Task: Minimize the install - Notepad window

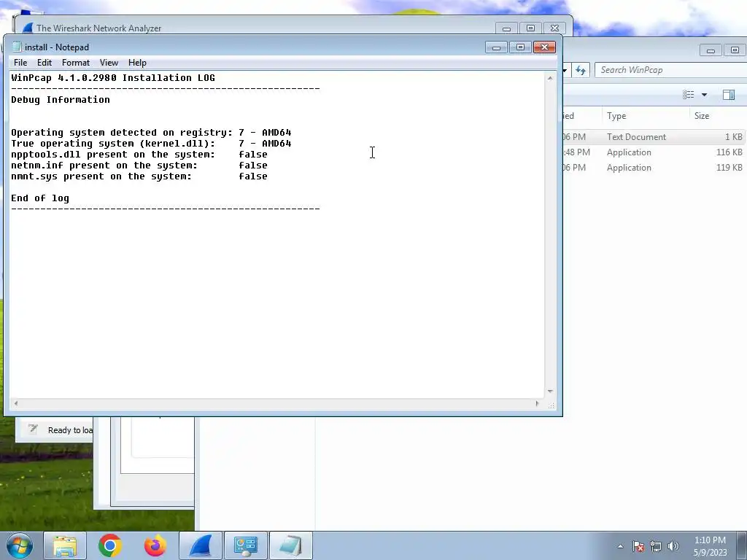Action: tap(496, 47)
